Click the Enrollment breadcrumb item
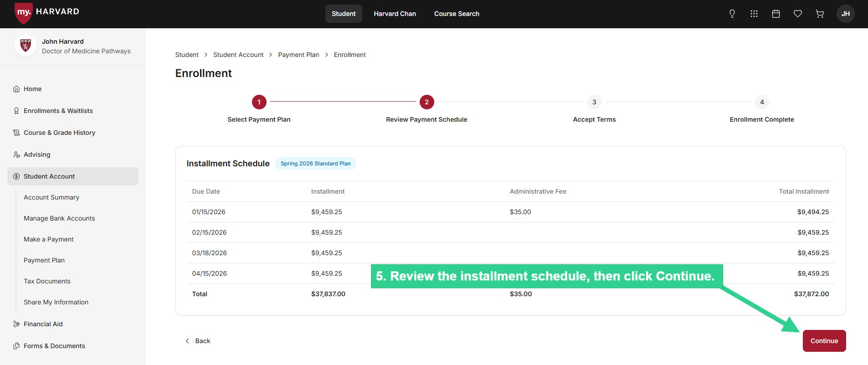The width and height of the screenshot is (868, 365). click(349, 55)
